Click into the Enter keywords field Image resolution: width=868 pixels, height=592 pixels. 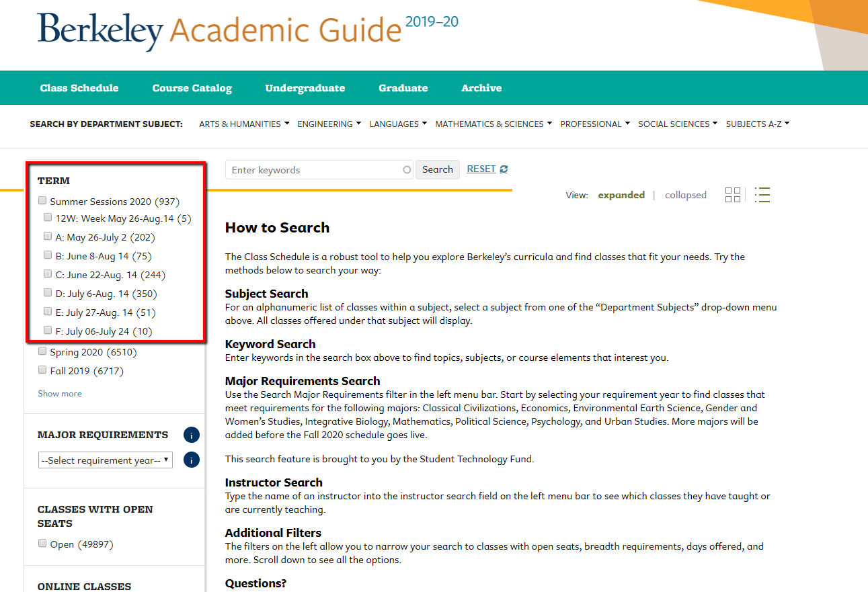tap(319, 169)
